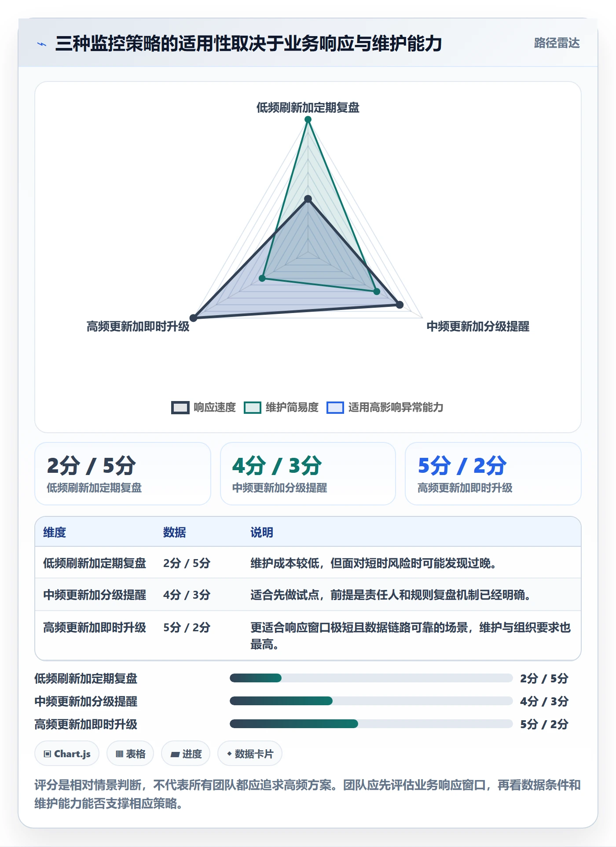Click dark data point near 中频更新加分级提醒 axis
Image resolution: width=616 pixels, height=847 pixels.
400,305
